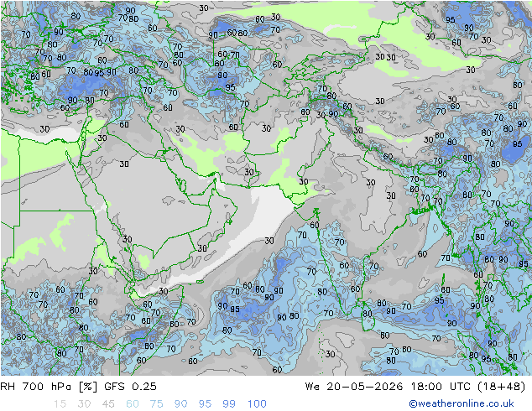This screenshot has height=411, width=532.
Task: Select the 100 legend value
Action: point(257,403)
